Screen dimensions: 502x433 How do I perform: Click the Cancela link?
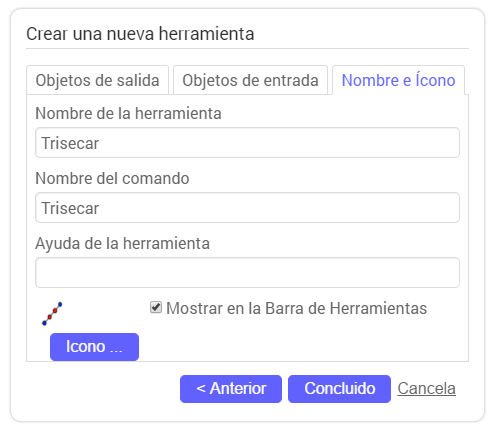coord(426,389)
